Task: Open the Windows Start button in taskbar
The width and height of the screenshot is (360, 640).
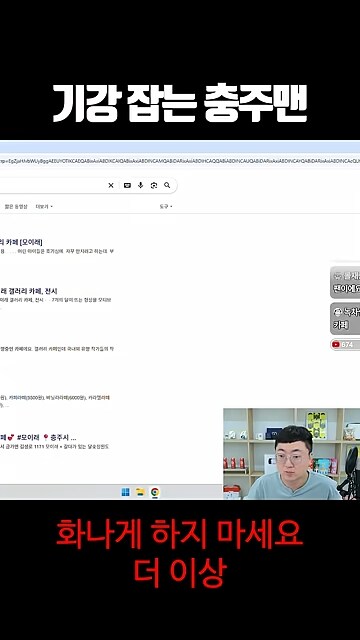Action: click(x=126, y=492)
